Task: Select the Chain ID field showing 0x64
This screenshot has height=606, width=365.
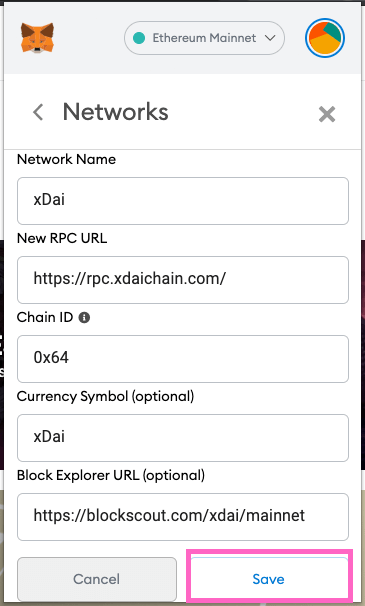Action: [x=183, y=359]
